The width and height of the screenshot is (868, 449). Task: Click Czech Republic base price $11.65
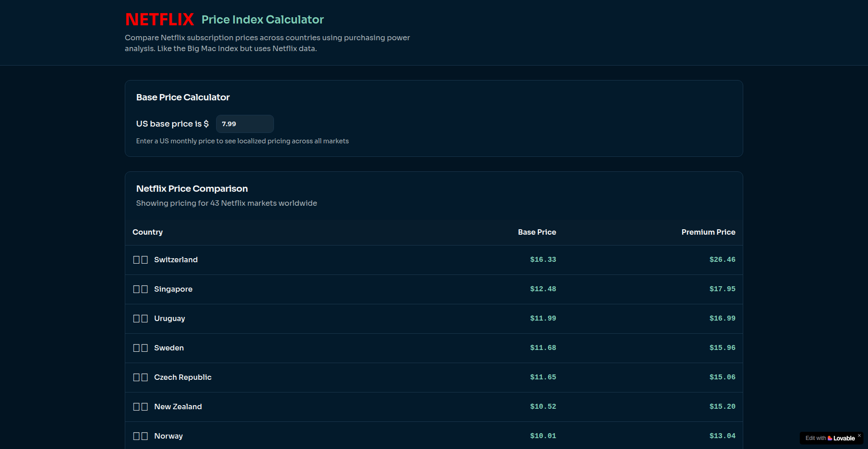tap(543, 377)
